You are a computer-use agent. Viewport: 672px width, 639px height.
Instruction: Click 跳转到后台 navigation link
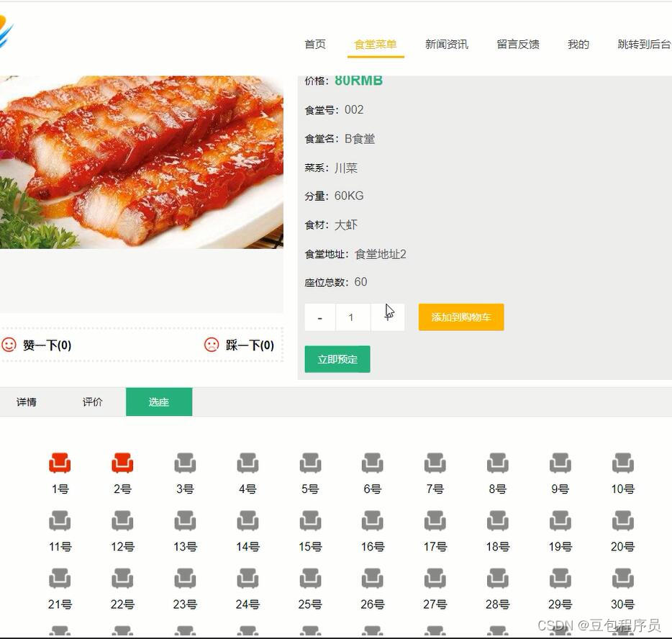644,44
